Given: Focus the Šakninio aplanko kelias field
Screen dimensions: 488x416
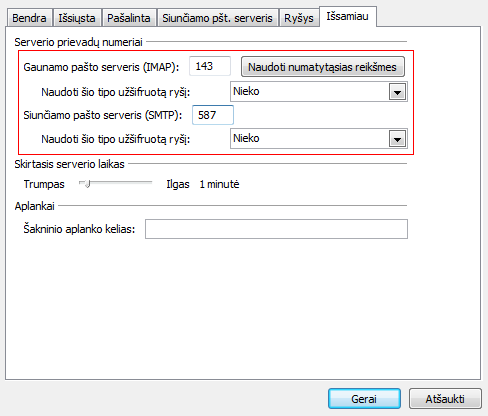Looking at the screenshot, I should tap(276, 229).
